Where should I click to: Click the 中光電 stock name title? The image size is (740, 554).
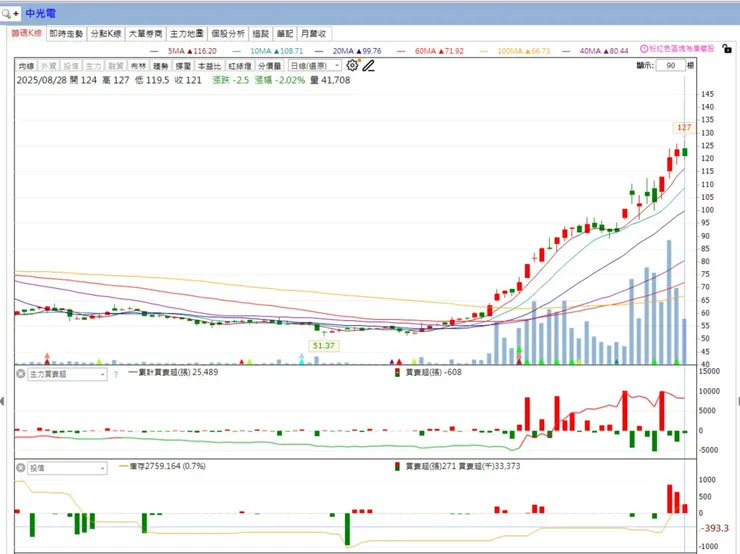point(41,13)
